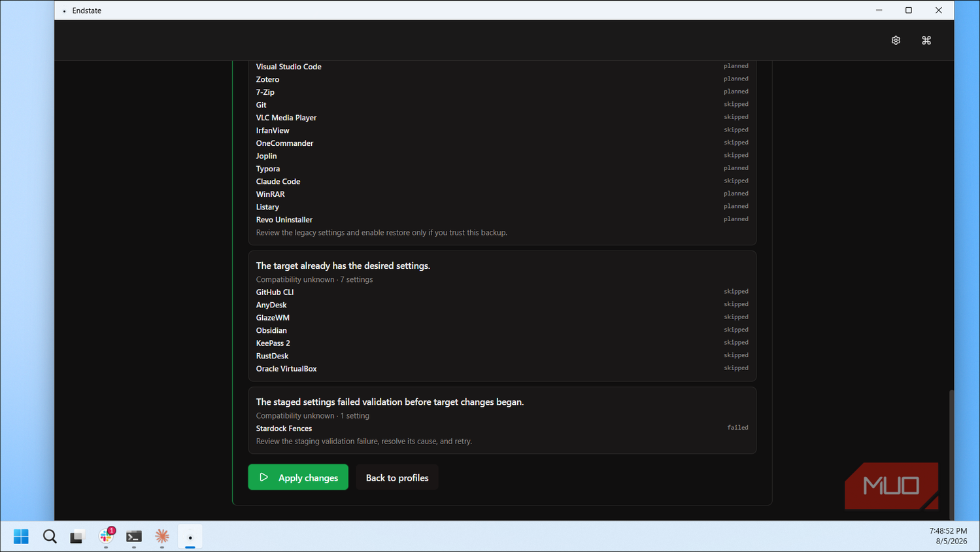Screen dimensions: 980x552
Task: Click the planned status for WinRAR
Action: click(x=736, y=194)
